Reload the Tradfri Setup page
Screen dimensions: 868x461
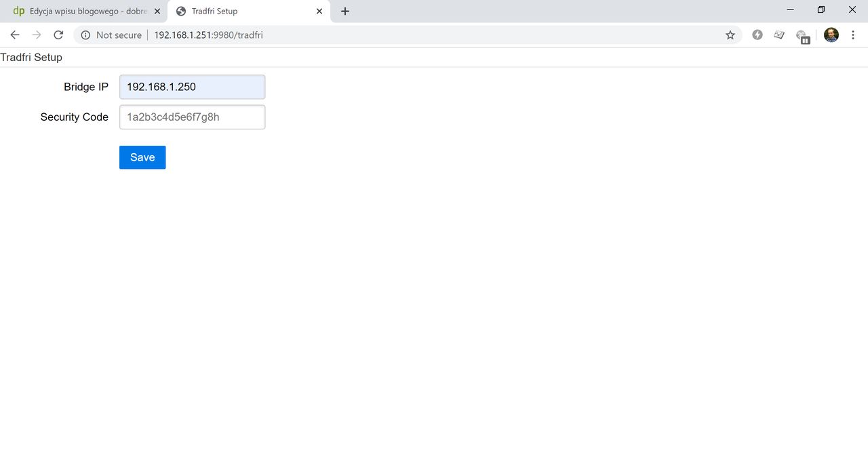point(58,35)
